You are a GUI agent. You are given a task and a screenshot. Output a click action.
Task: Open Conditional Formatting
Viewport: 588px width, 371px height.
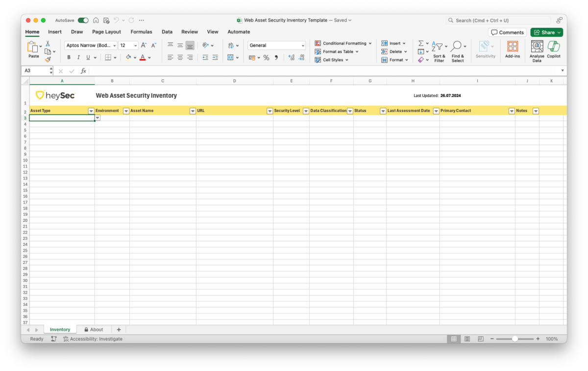pos(343,43)
